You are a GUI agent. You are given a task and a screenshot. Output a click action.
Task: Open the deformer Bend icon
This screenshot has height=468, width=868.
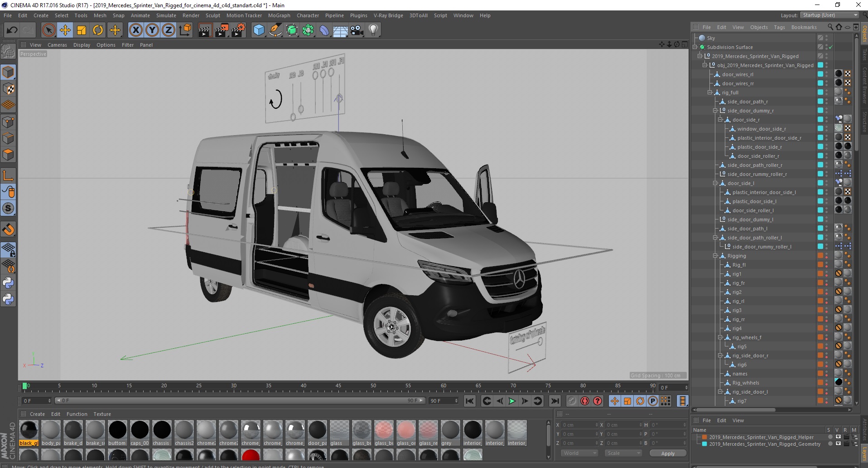click(325, 30)
